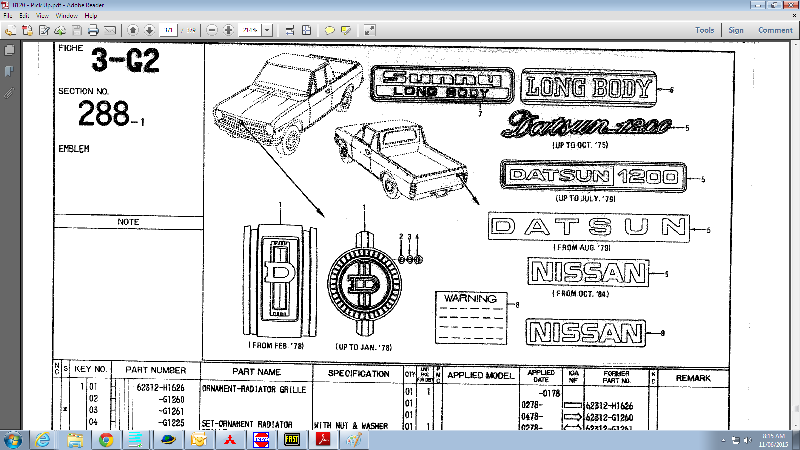Show bookmarks in left navigation panel
This screenshot has width=800, height=450.
pyautogui.click(x=9, y=71)
